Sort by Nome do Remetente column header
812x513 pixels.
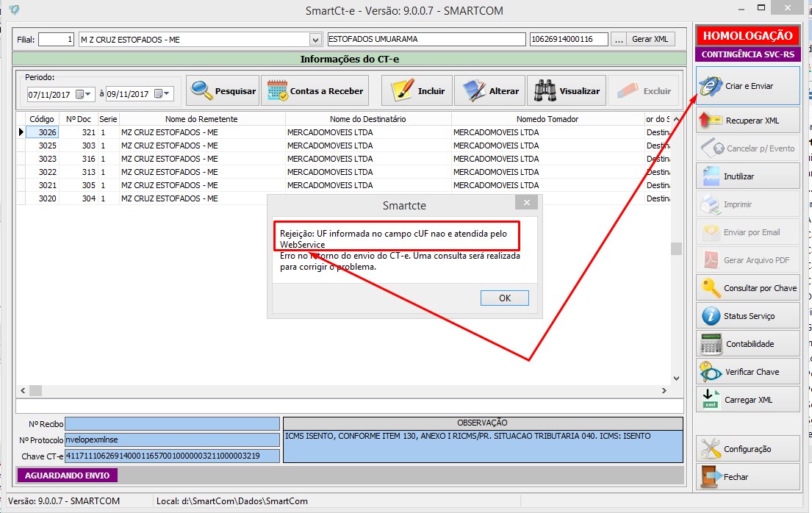[201, 118]
